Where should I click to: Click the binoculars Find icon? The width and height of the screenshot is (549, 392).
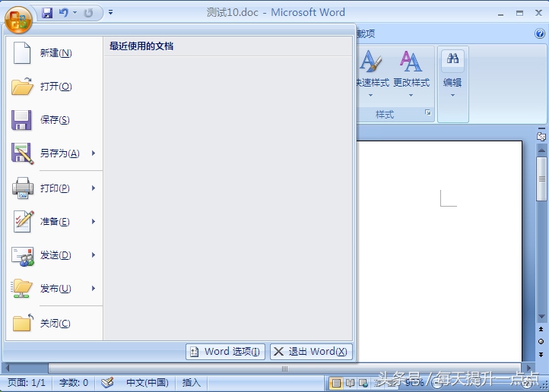[x=452, y=58]
